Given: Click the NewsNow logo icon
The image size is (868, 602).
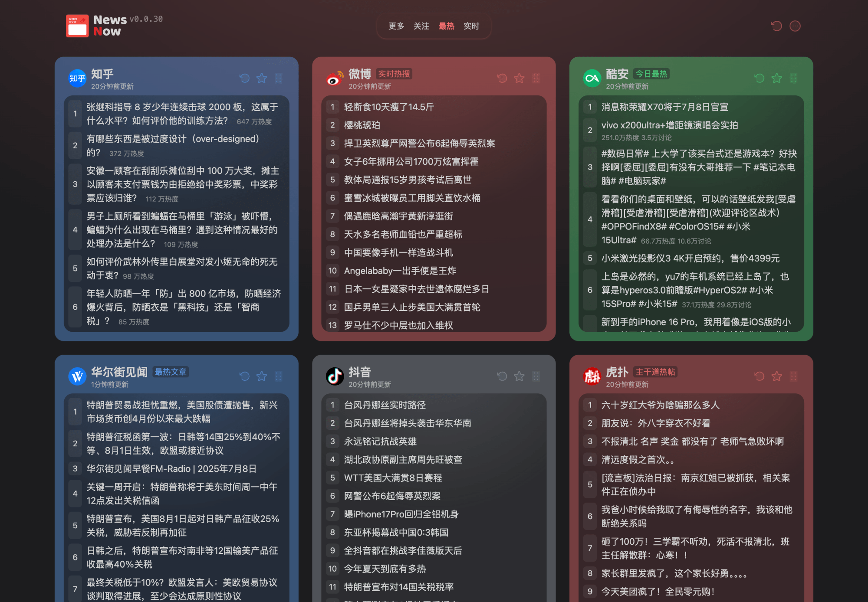Looking at the screenshot, I should point(77,26).
